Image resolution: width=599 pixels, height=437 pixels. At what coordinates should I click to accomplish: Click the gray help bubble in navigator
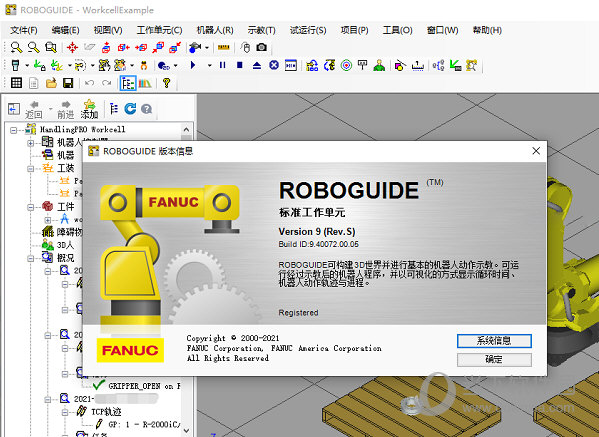[x=146, y=109]
